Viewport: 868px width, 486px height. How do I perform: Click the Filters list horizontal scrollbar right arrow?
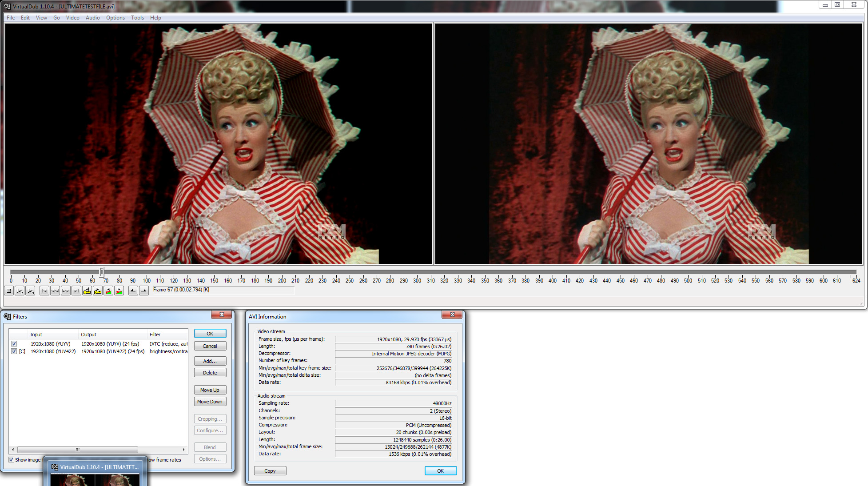tap(183, 450)
